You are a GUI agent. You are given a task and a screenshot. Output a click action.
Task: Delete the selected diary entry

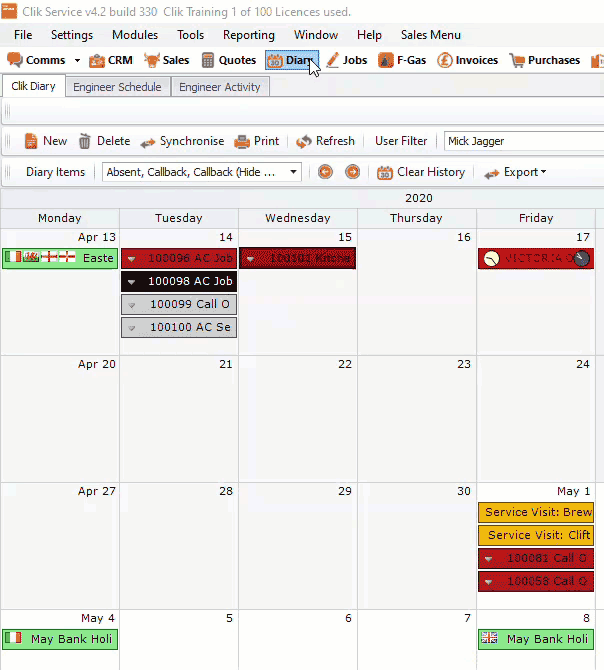[105, 141]
